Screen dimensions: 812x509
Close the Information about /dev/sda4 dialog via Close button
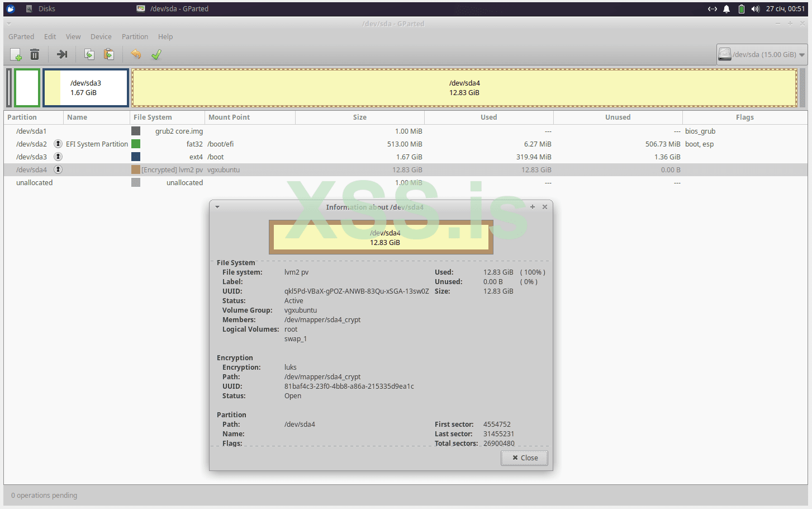click(x=525, y=458)
